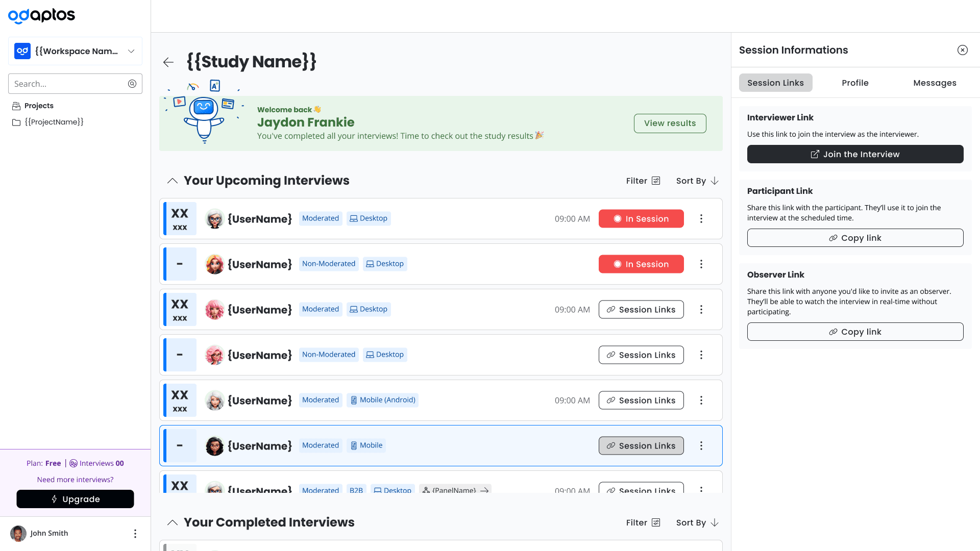Open Filter for Upcoming Interviews
Screen dimensions: 980x551
tap(643, 181)
